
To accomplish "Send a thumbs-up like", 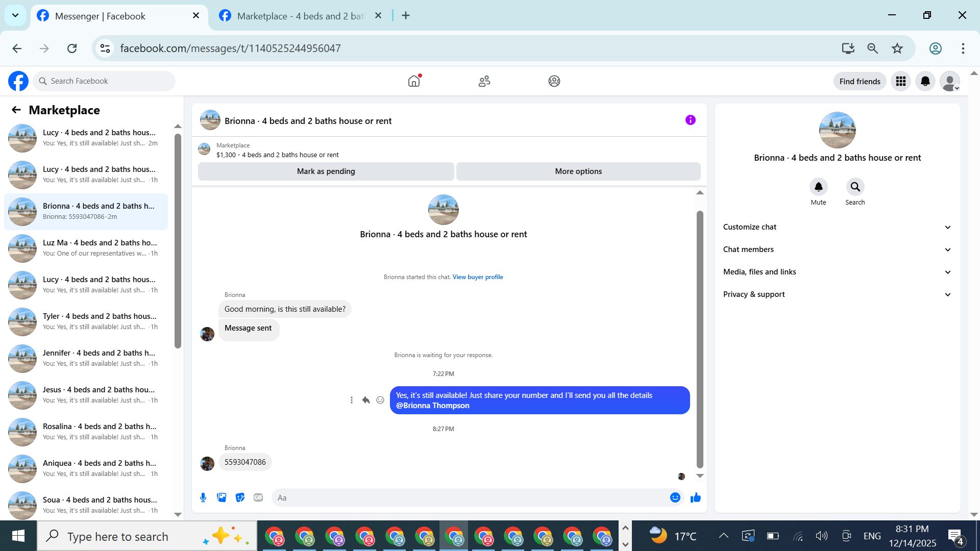I will [x=695, y=497].
